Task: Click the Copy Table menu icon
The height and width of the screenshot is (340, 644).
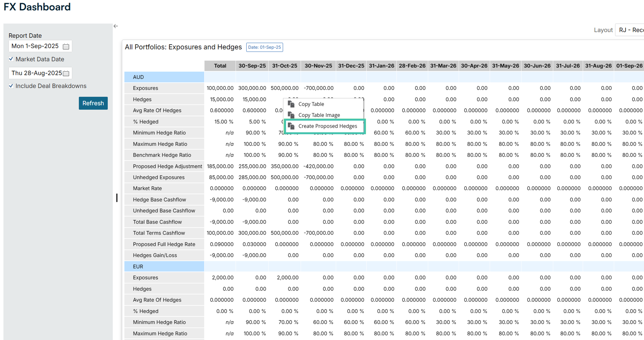Action: pyautogui.click(x=291, y=104)
